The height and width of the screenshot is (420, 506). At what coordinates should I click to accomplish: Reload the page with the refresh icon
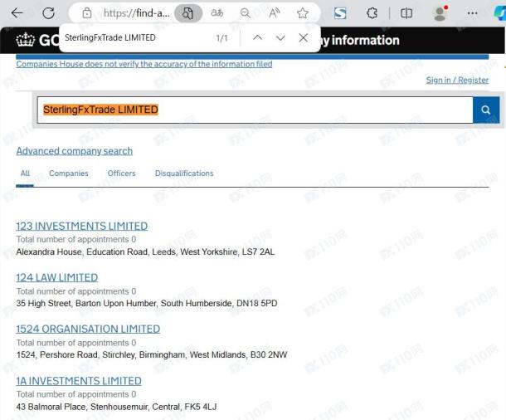[49, 13]
